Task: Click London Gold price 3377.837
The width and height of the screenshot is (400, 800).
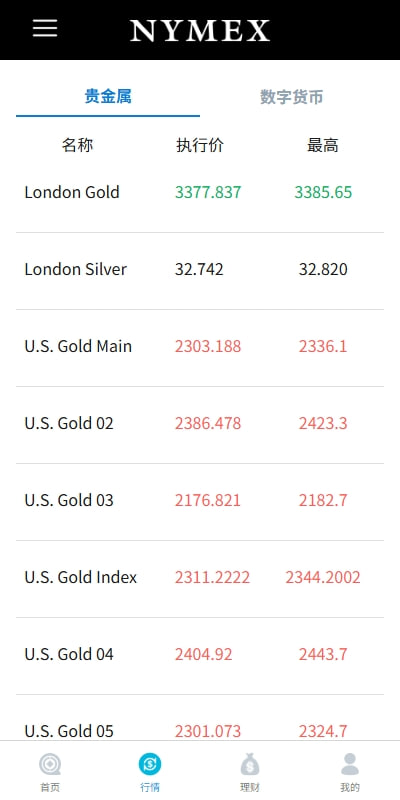Action: (x=208, y=192)
